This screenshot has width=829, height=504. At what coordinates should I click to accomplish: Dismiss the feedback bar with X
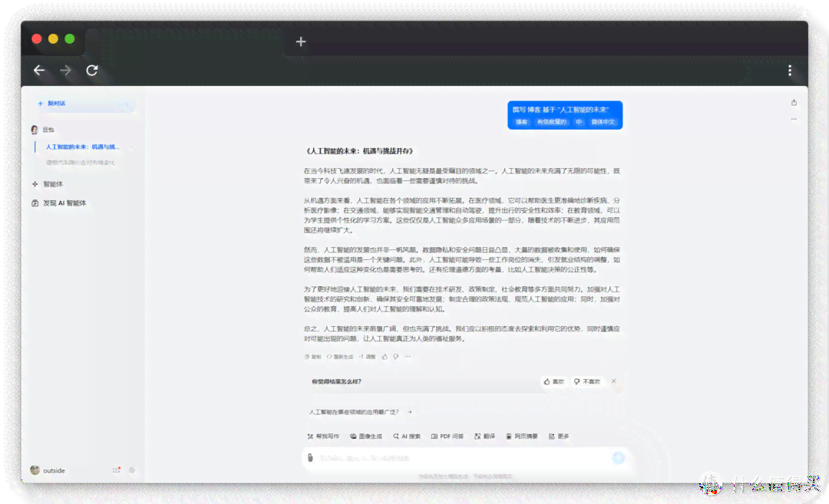pos(614,381)
